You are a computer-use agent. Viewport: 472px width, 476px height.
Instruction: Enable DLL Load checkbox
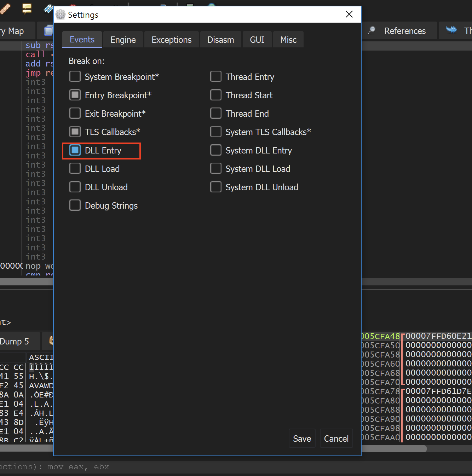[75, 169]
